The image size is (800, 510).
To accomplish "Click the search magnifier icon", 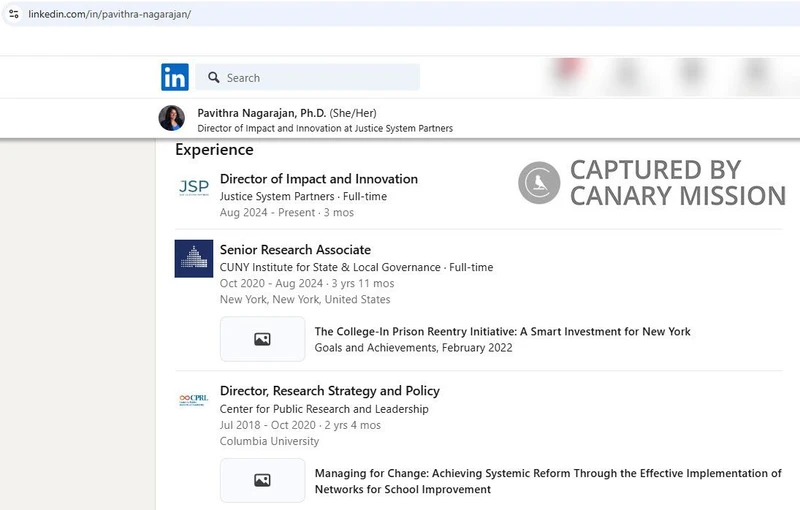I will pyautogui.click(x=214, y=78).
